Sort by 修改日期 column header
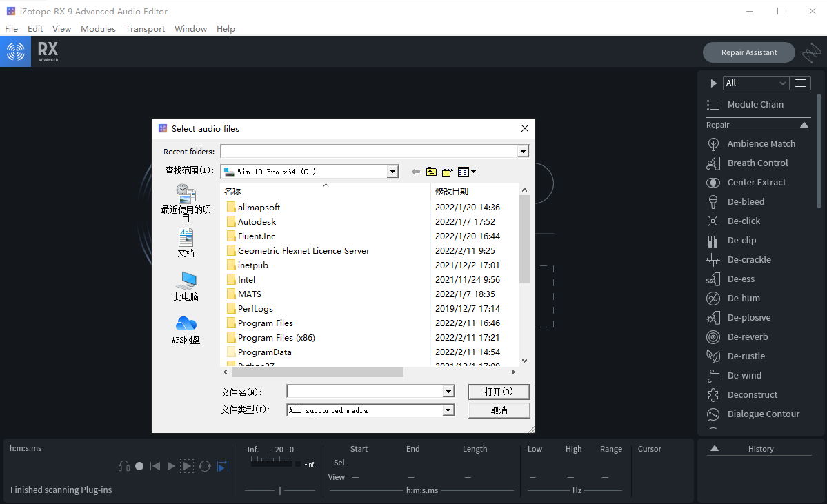Image resolution: width=827 pixels, height=504 pixels. (452, 191)
